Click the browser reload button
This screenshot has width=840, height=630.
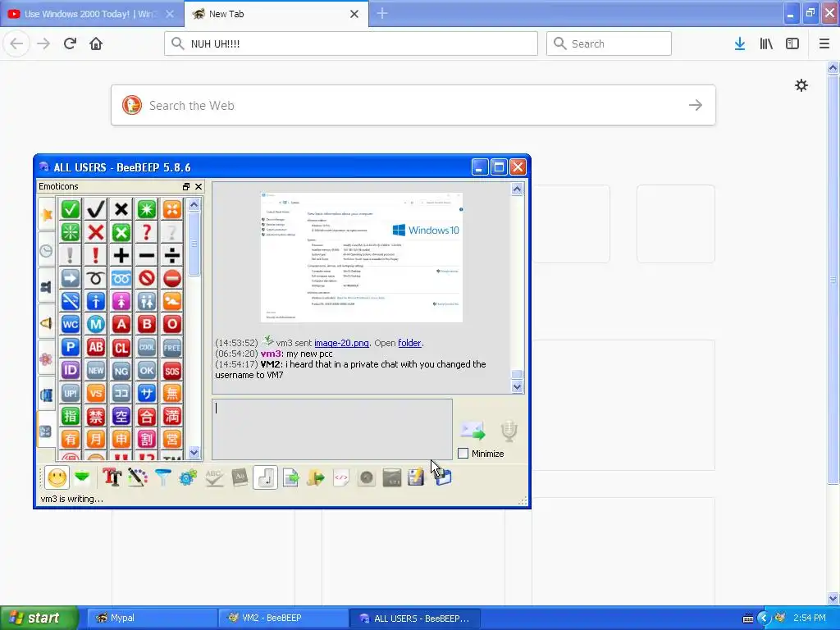click(71, 43)
